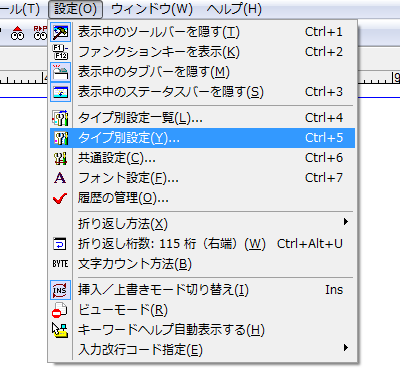Open フォント設定(F)... dialog

coord(202,178)
